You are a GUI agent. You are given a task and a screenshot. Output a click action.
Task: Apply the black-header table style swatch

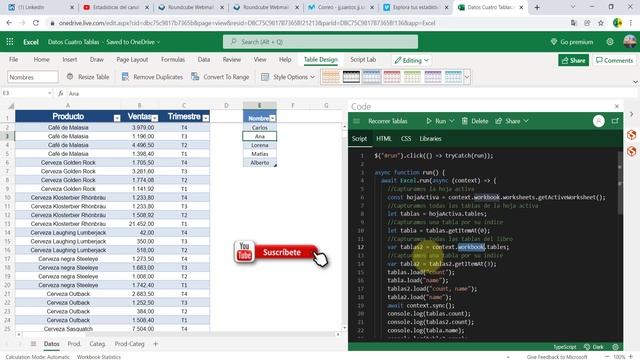[351, 76]
